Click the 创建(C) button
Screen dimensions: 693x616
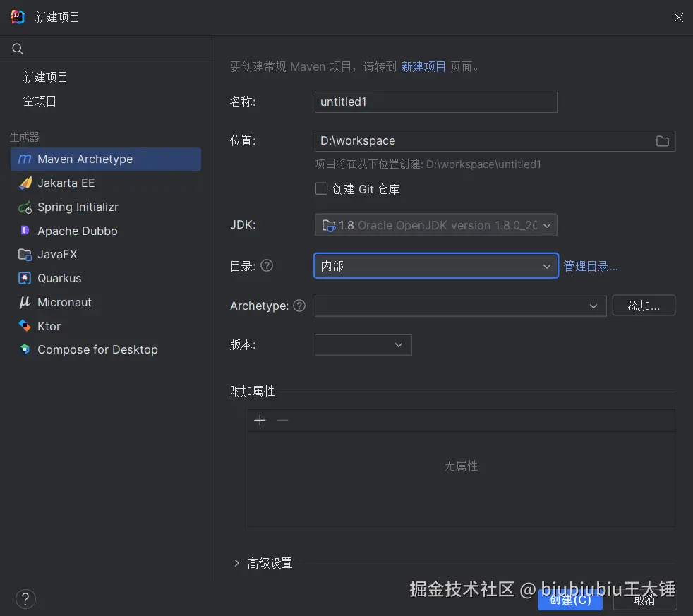click(x=570, y=600)
